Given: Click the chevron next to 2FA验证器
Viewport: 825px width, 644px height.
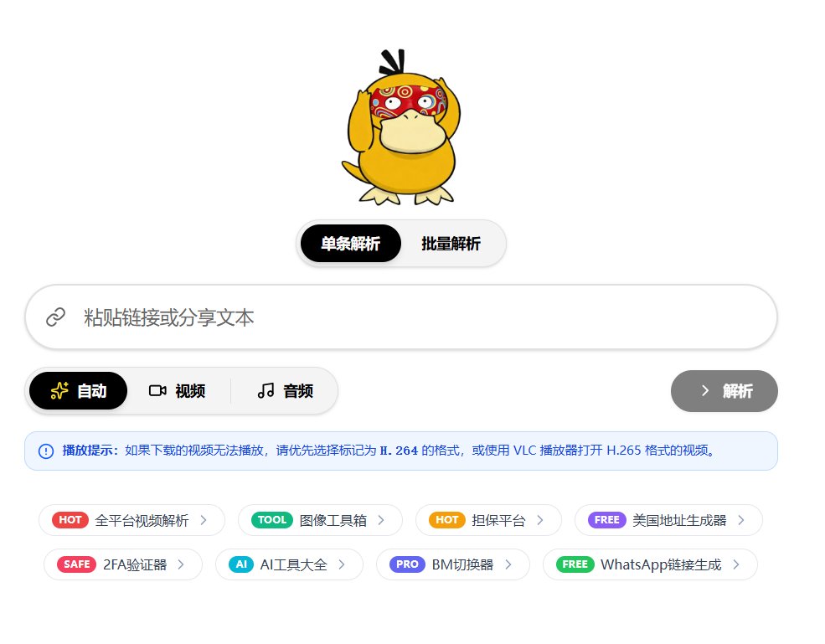Looking at the screenshot, I should [x=181, y=564].
